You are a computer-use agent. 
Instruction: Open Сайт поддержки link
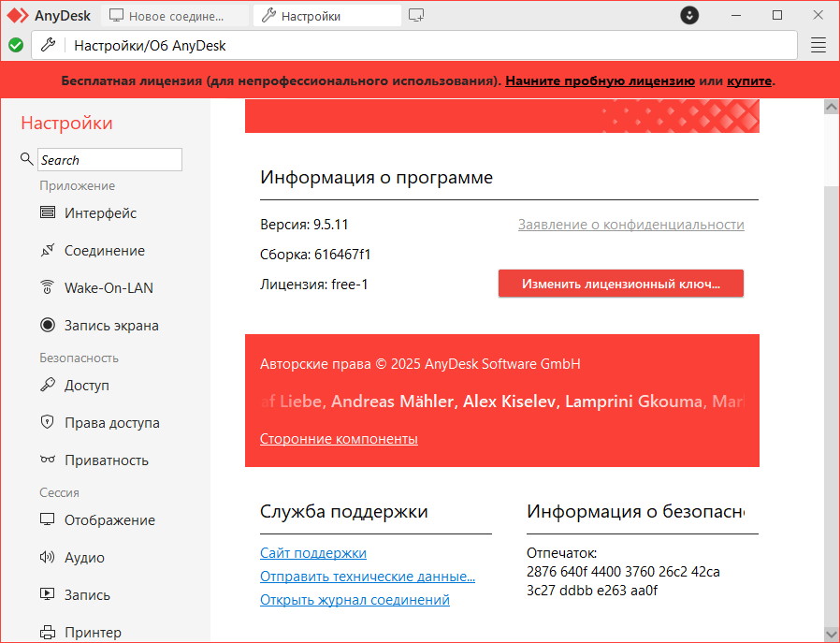(x=312, y=553)
